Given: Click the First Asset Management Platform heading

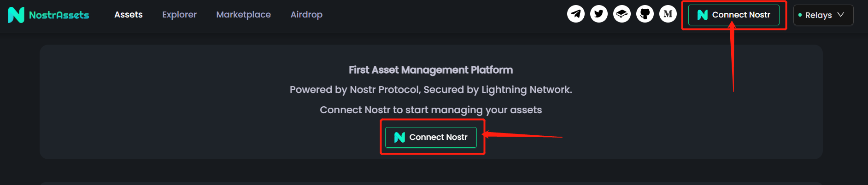Looking at the screenshot, I should [x=431, y=70].
